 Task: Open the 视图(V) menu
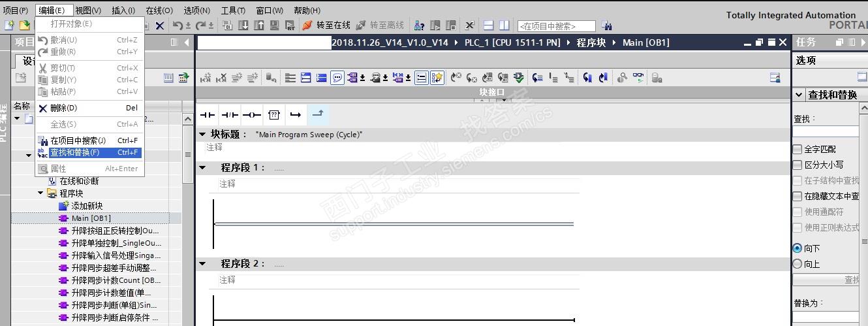pos(88,10)
